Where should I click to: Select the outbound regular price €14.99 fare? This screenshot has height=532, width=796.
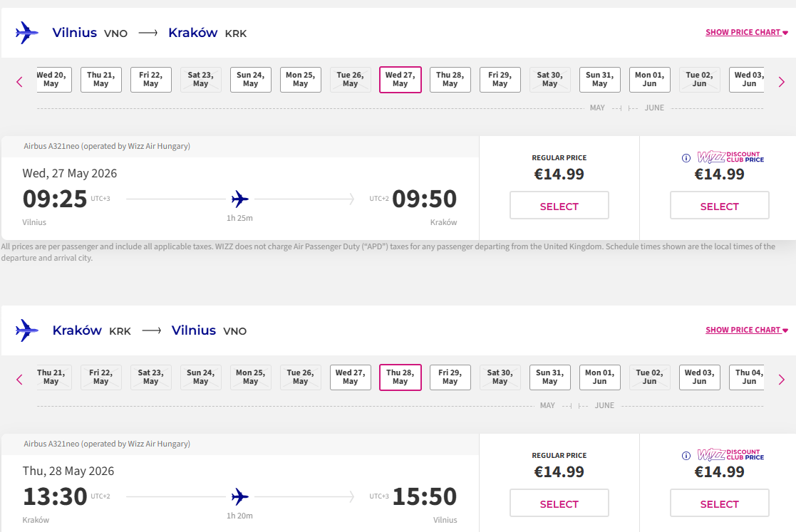click(559, 206)
